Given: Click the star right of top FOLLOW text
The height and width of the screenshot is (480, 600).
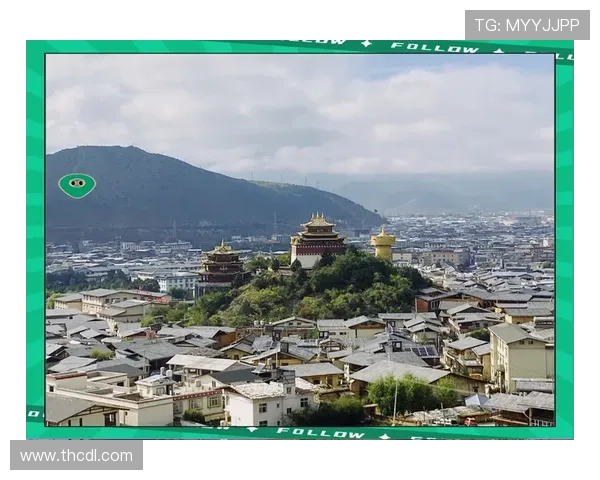Looking at the screenshot, I should pos(497,50).
